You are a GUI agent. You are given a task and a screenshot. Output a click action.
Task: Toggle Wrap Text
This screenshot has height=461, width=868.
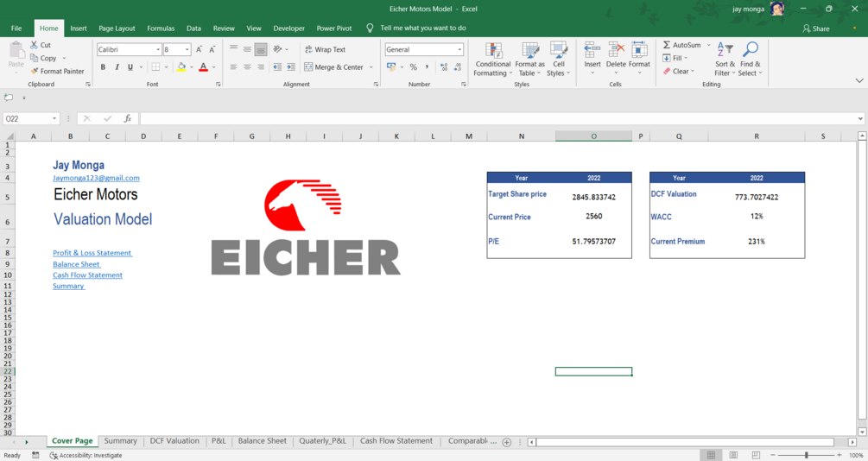(x=325, y=49)
